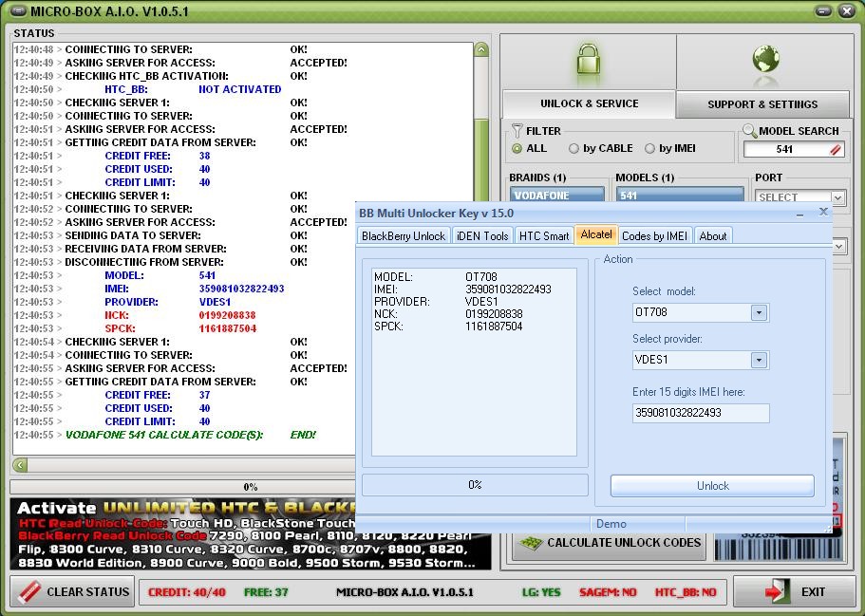Click "MODEL: 541" in the status log
The height and width of the screenshot is (616, 865).
coord(160,276)
